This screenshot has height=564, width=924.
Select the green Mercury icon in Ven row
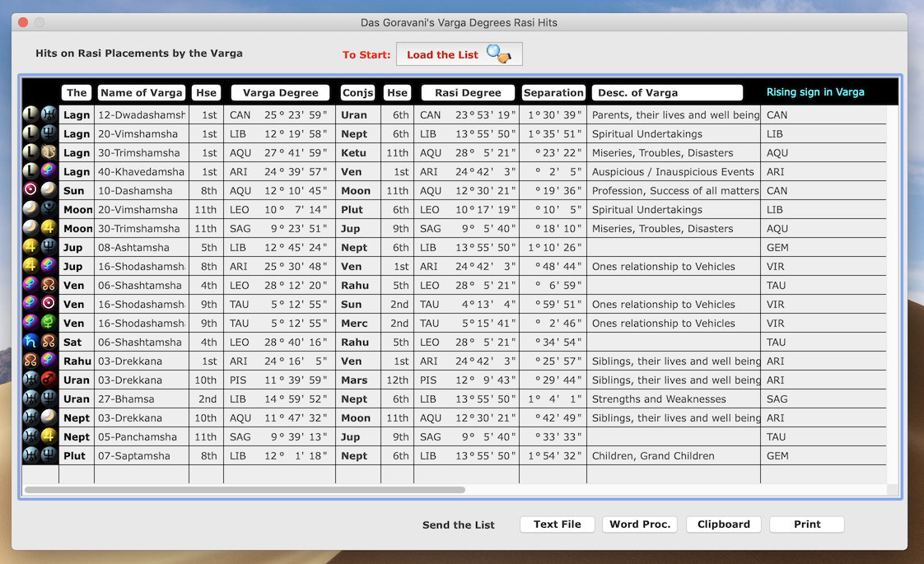point(49,324)
